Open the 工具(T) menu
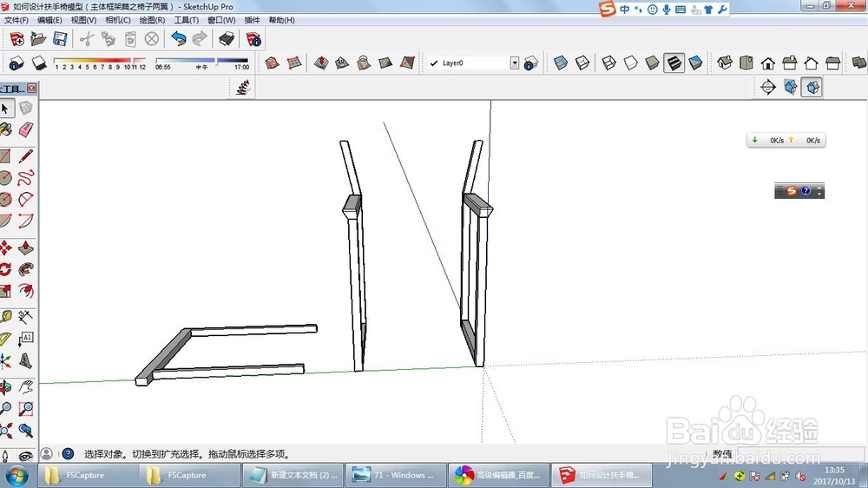This screenshot has height=488, width=868. pyautogui.click(x=186, y=20)
